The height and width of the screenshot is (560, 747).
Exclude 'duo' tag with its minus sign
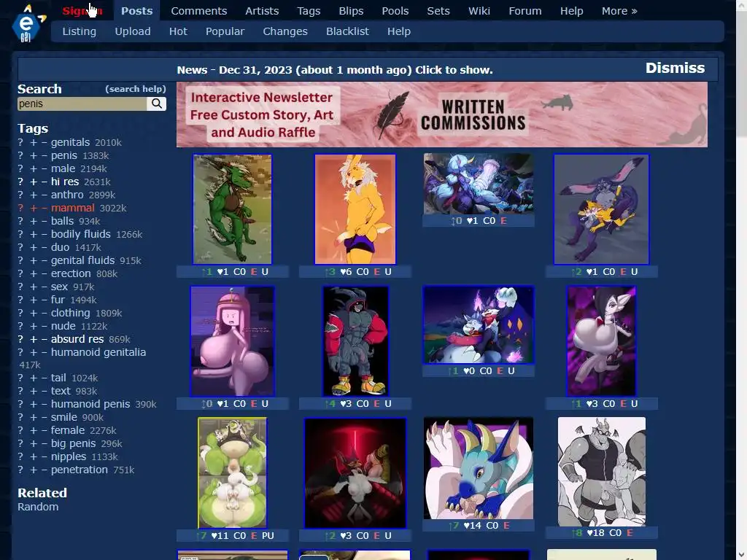pos(44,247)
